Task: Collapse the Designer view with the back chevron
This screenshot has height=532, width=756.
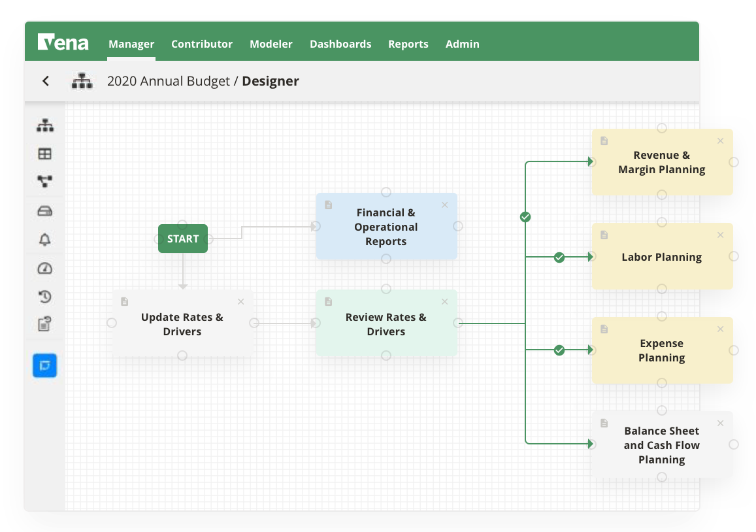Action: coord(46,80)
